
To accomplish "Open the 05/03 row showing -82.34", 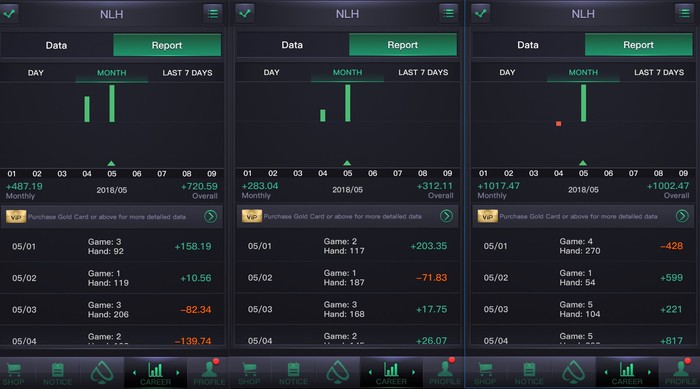I will pyautogui.click(x=112, y=310).
